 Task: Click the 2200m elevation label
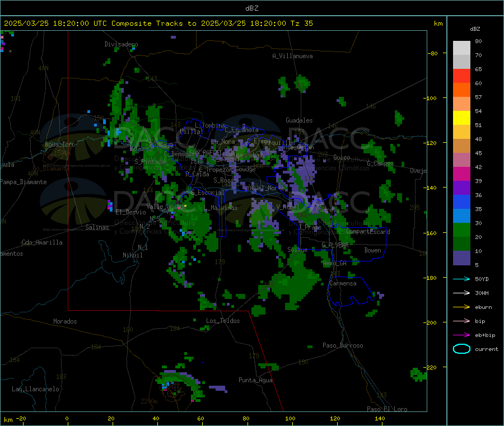click(x=149, y=401)
